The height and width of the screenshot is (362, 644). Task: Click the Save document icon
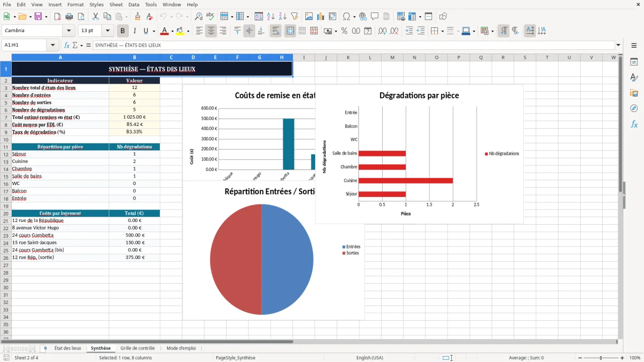point(38,17)
